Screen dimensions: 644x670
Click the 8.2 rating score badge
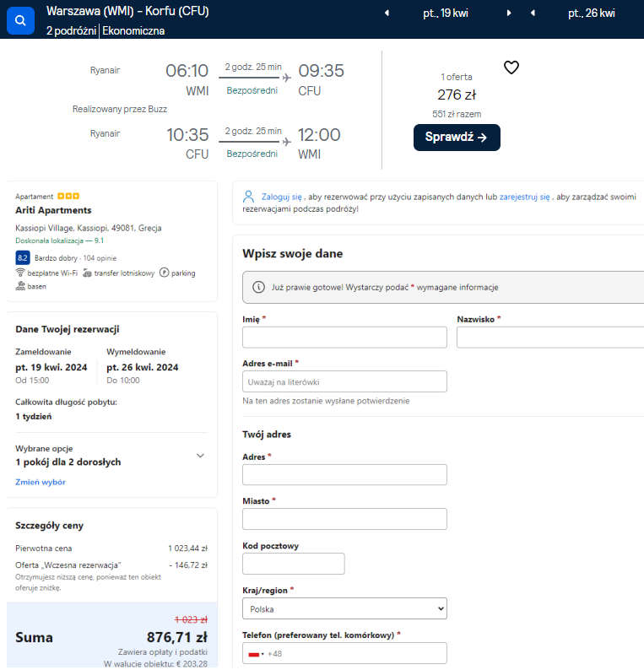point(23,257)
